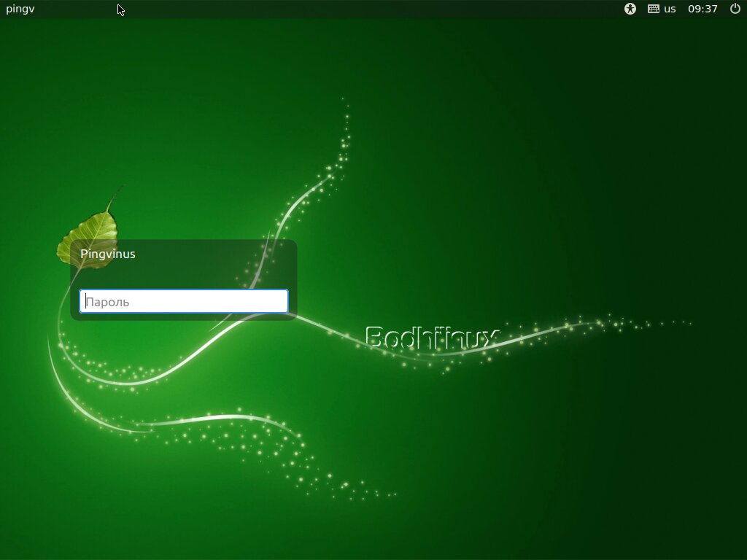Open the power dropdown for restart options
Screen dimensions: 747x560
(737, 9)
